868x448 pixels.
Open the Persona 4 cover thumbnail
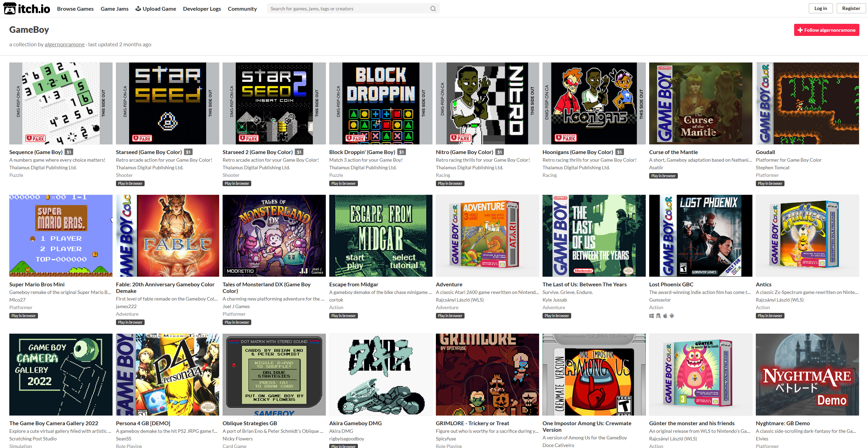pyautogui.click(x=167, y=374)
